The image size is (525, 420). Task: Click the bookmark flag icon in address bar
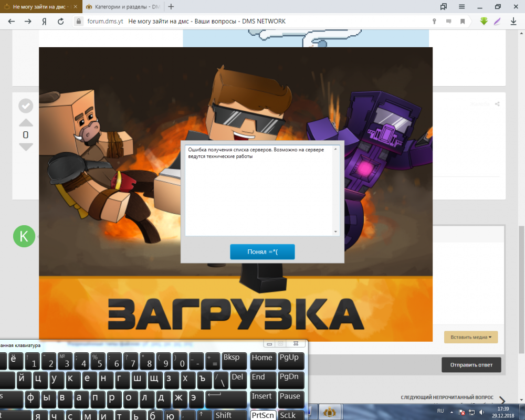(x=463, y=21)
